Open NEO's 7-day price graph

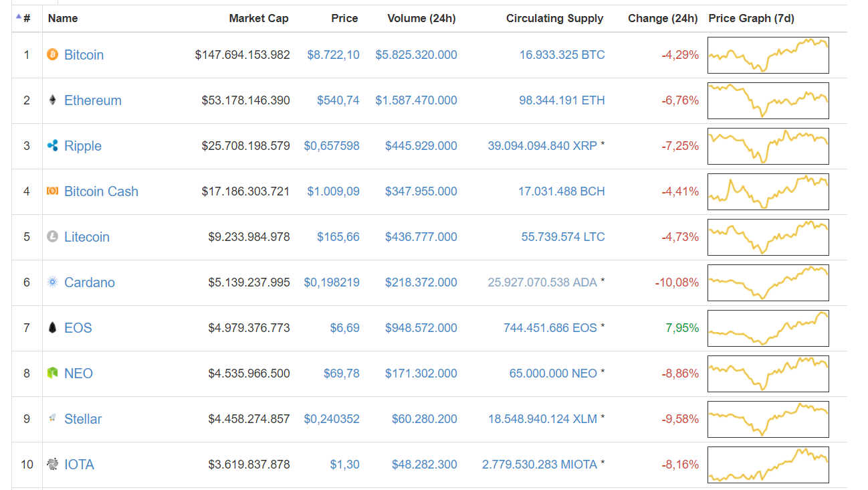point(768,374)
